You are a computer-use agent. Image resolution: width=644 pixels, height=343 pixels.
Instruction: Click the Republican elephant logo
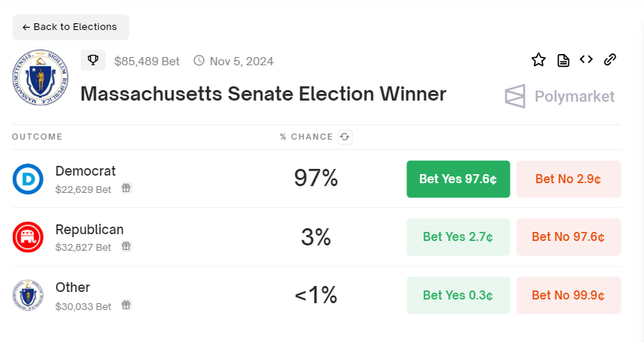point(28,237)
